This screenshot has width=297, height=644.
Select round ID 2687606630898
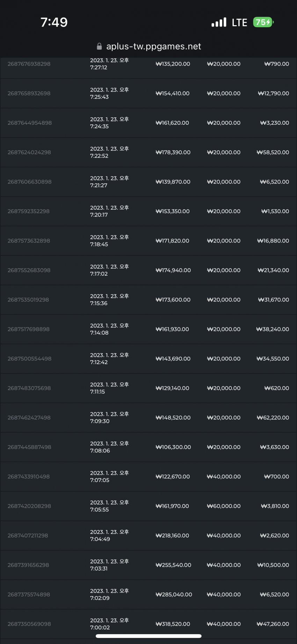[x=29, y=182]
